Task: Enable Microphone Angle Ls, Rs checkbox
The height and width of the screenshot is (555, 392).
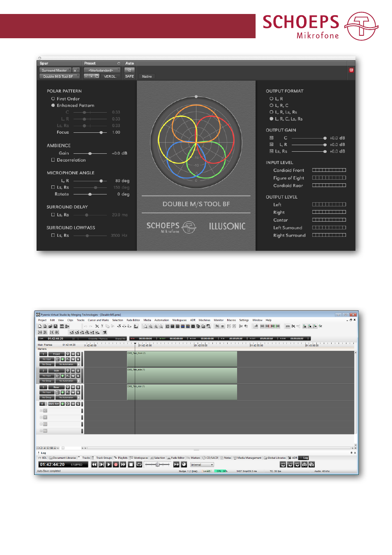Action: point(53,187)
